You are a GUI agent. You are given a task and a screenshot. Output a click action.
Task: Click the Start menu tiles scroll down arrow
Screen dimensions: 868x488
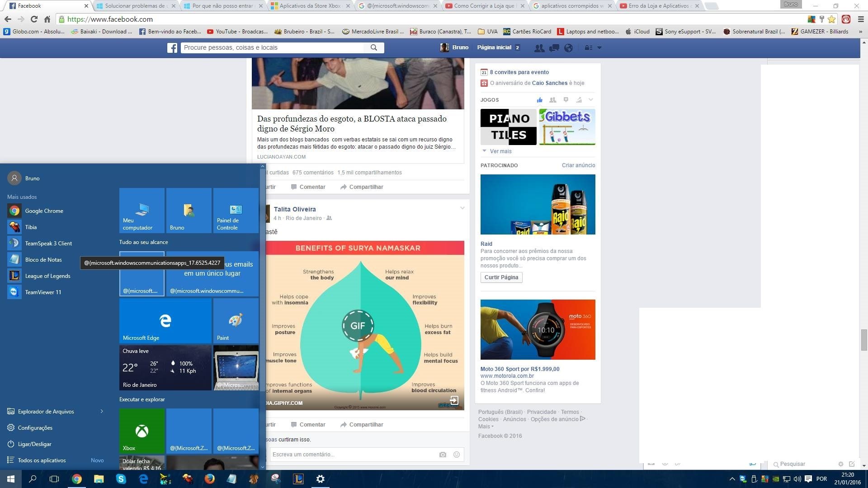pyautogui.click(x=263, y=467)
